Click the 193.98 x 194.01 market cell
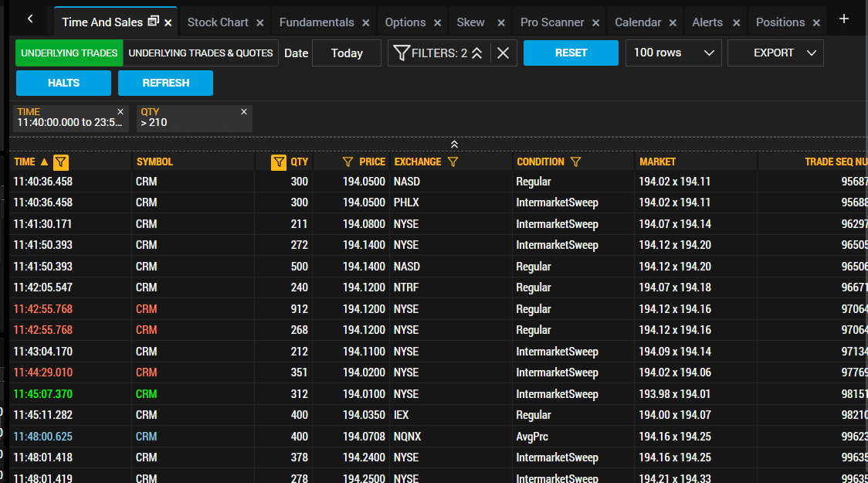This screenshot has height=483, width=868. coord(675,394)
